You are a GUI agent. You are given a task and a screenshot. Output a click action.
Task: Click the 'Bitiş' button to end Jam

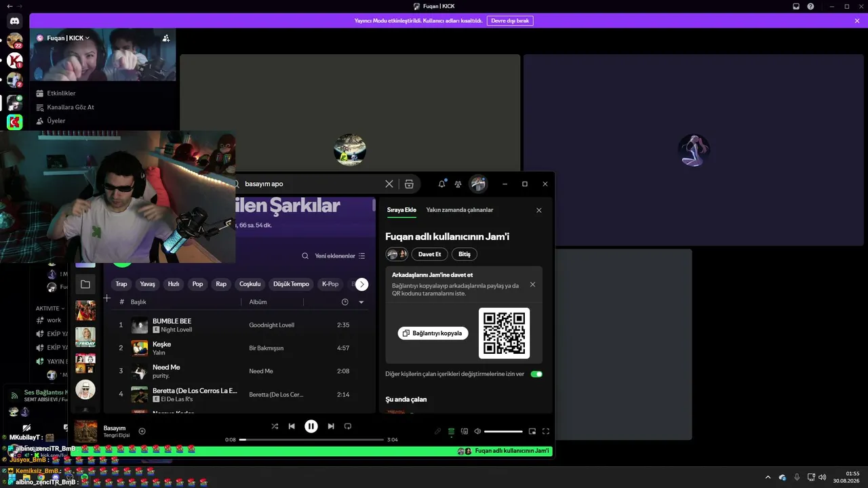tap(465, 254)
